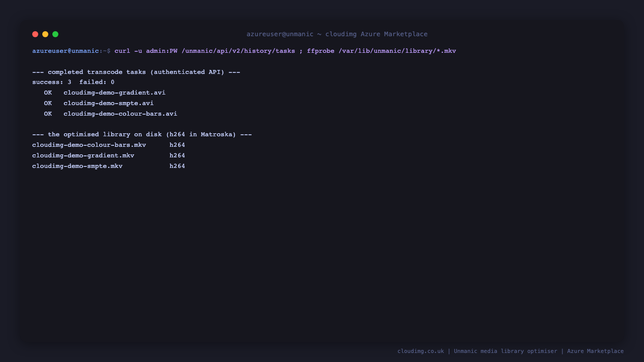Click the 'failed: 0' status text
Viewport: 644px width, 362px height.
(x=97, y=82)
